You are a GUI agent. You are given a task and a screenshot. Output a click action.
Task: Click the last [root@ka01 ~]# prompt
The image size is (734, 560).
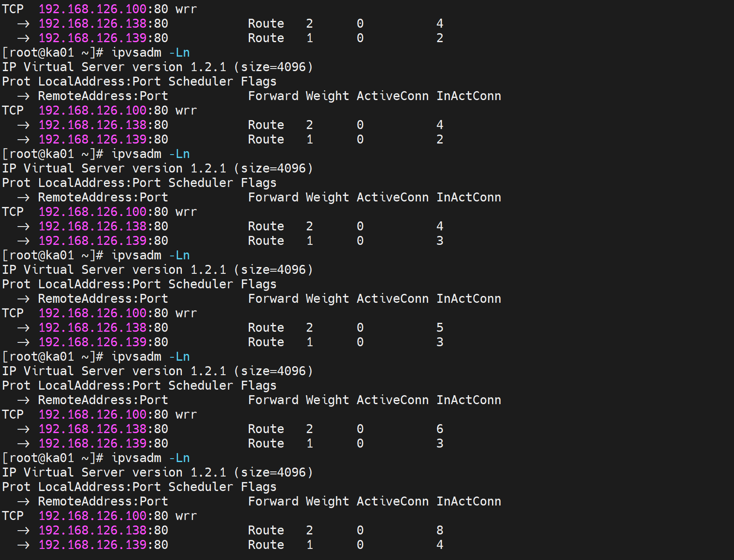(x=53, y=458)
